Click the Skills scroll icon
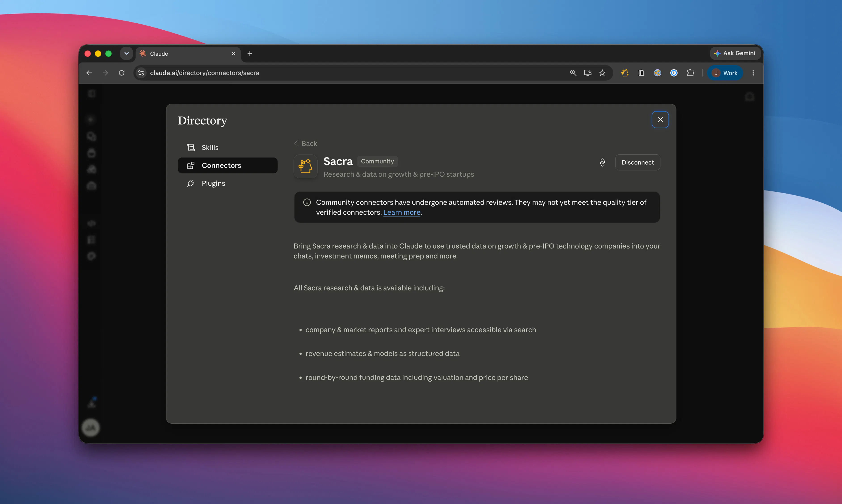Viewport: 842px width, 504px height. pos(191,147)
